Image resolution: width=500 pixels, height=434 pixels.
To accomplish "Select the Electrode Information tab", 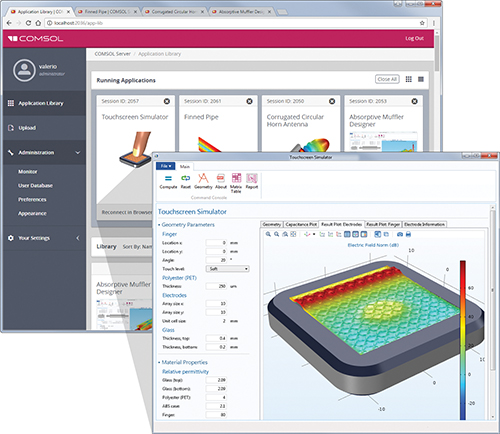I will tap(424, 224).
